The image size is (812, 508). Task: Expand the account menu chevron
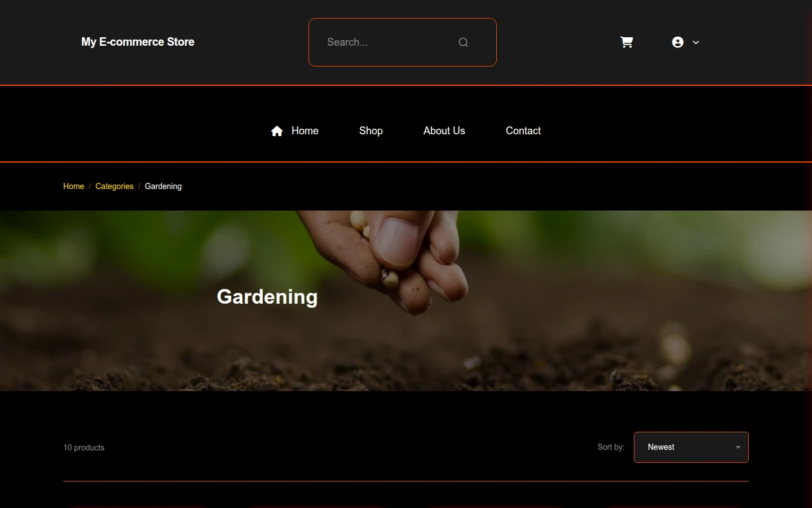pos(696,42)
